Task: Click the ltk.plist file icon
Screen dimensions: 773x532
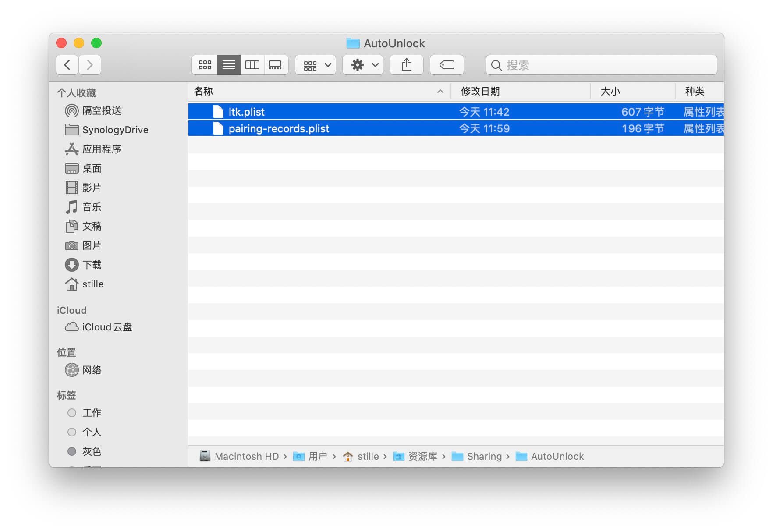Action: coord(218,112)
